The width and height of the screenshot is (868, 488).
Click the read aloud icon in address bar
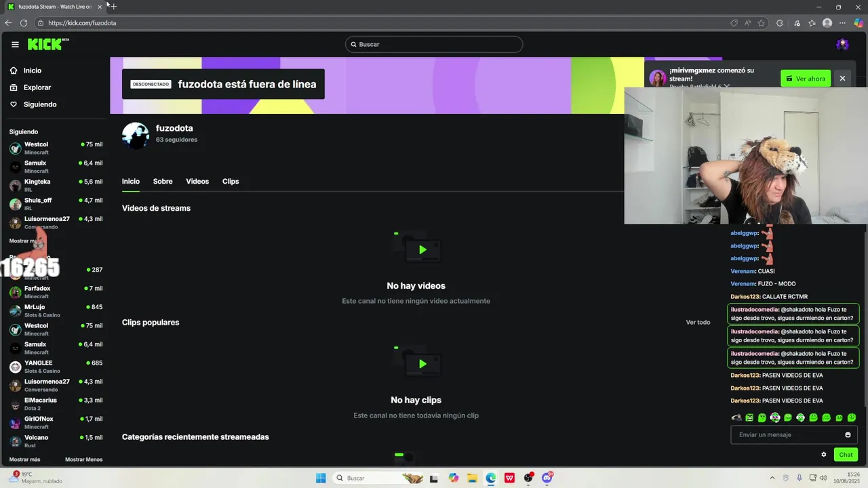pos(747,22)
